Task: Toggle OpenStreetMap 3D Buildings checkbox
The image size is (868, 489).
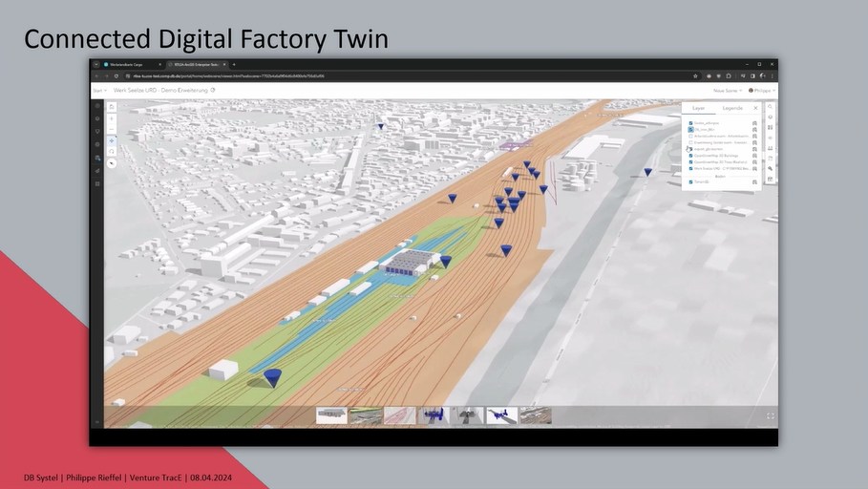Action: 690,156
